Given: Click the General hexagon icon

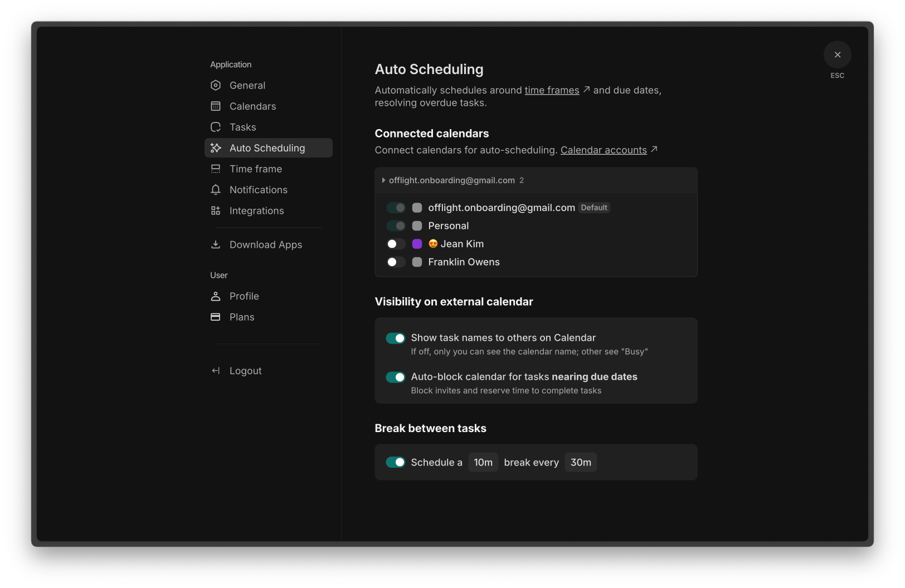Looking at the screenshot, I should click(x=216, y=85).
